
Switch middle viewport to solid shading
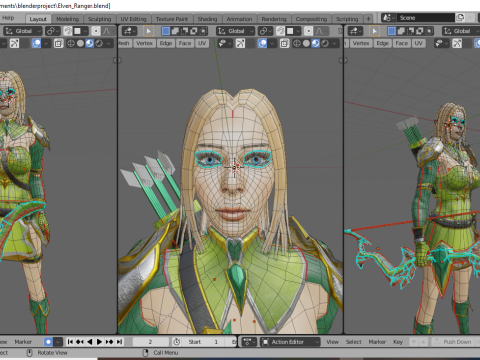[306, 43]
